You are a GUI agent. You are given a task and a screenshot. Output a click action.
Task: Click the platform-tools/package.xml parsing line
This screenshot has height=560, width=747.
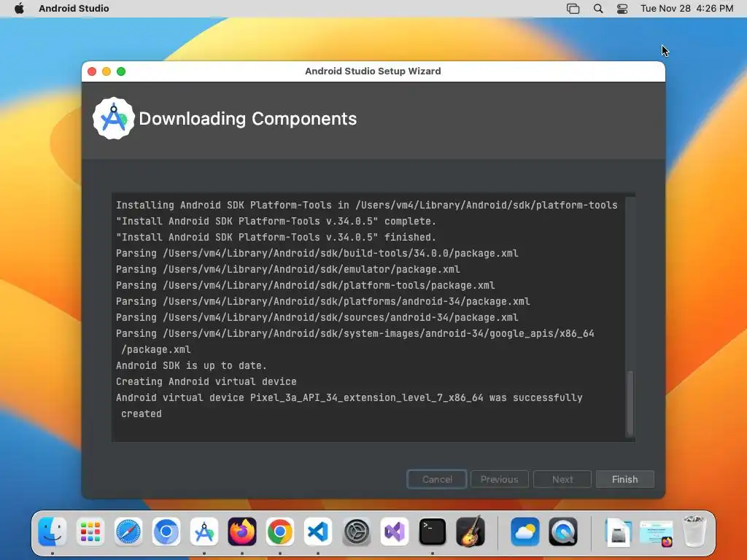[x=306, y=285]
